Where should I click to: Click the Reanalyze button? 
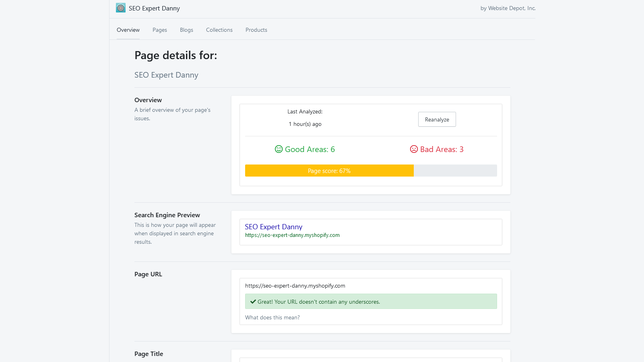click(x=437, y=119)
